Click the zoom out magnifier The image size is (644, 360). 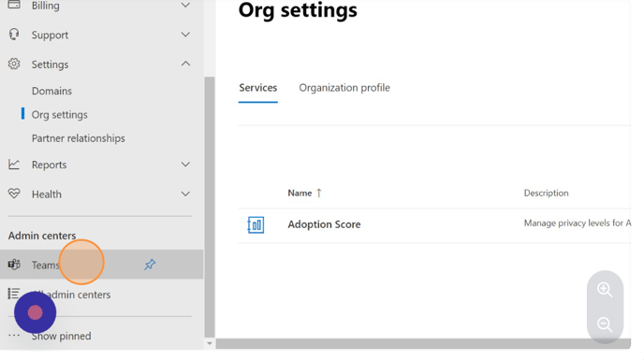click(x=605, y=324)
